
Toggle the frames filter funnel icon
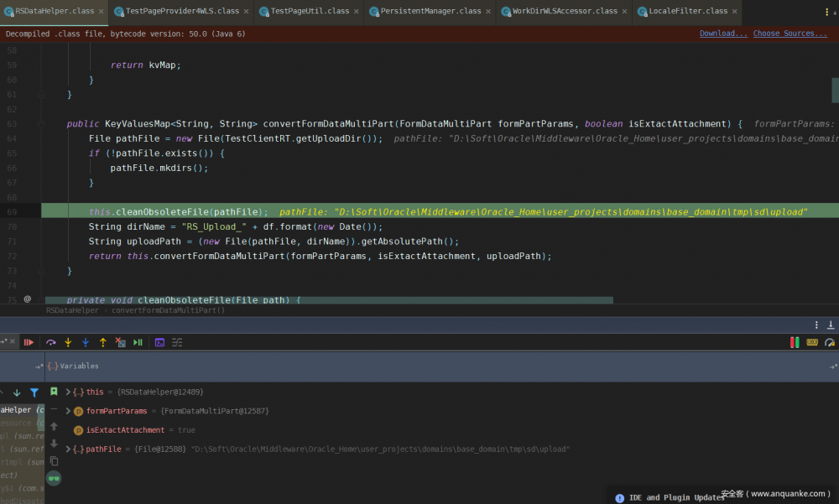click(x=34, y=392)
